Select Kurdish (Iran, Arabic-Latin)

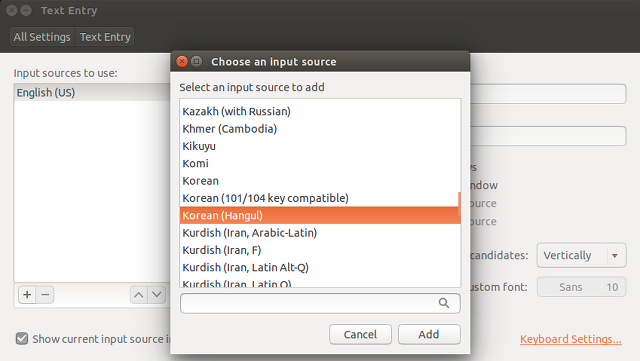click(x=320, y=233)
